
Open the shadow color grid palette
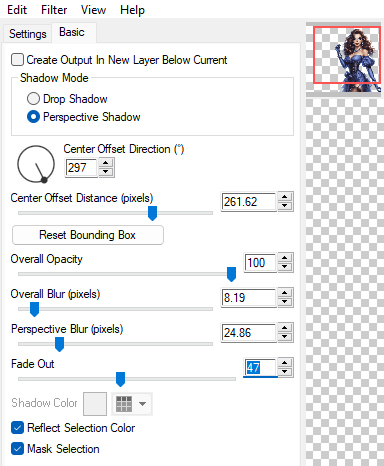(x=124, y=404)
